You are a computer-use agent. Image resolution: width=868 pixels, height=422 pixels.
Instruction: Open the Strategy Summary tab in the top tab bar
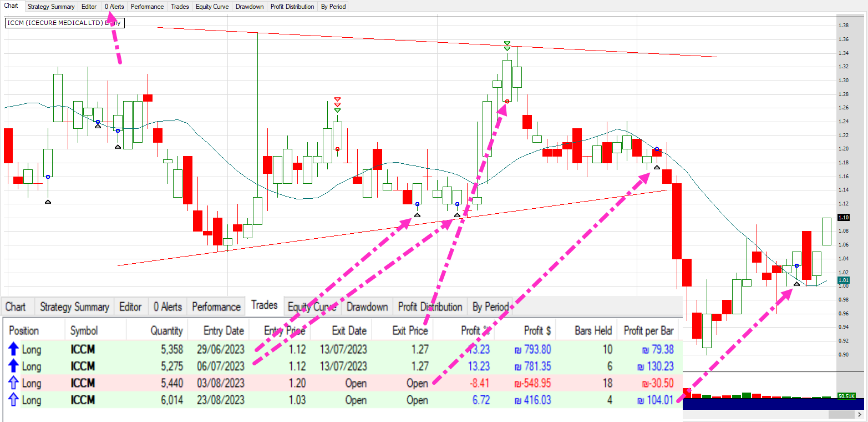coord(51,7)
